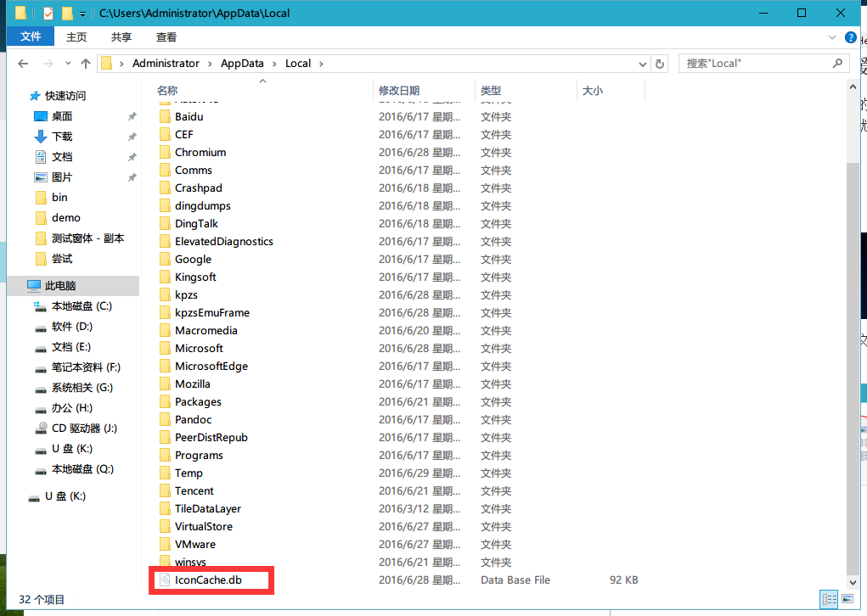Switch to large icons view in status bar
Screen dimensions: 867x616
[x=846, y=600]
